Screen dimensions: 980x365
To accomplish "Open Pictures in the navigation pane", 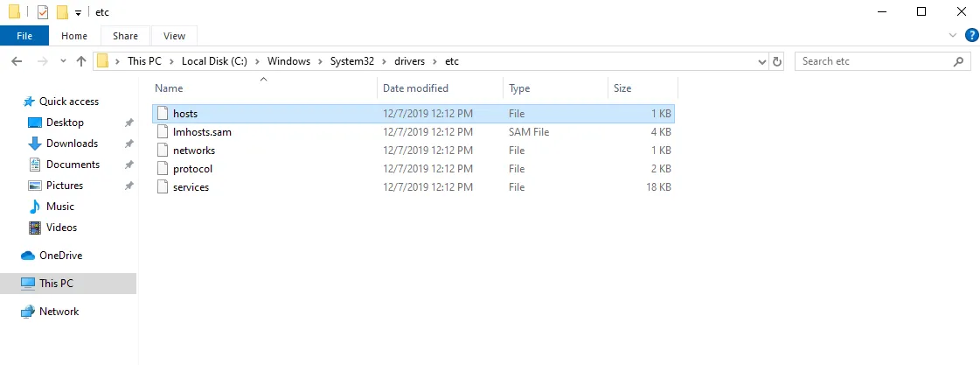I will point(65,186).
